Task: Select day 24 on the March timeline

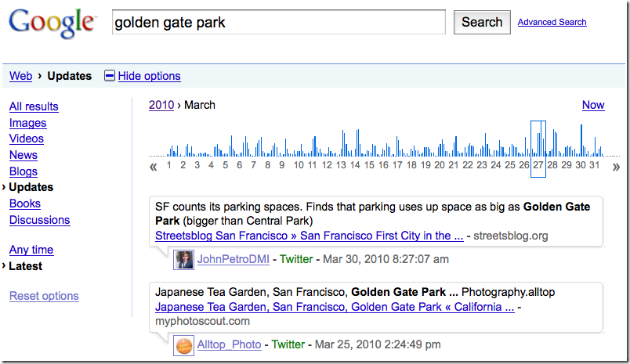Action: [x=496, y=165]
